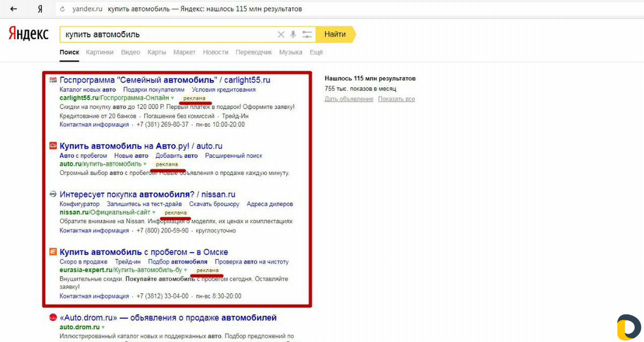Screen dimensions: 644x342
Task: Click the Auto.ru favicon next to the result
Action: click(53, 146)
